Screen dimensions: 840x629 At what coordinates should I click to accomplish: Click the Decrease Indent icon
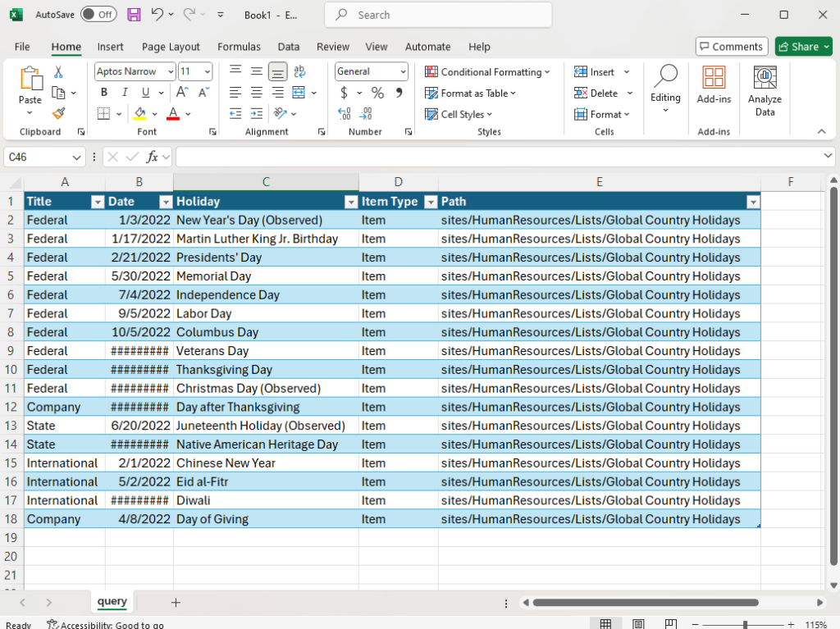click(235, 114)
